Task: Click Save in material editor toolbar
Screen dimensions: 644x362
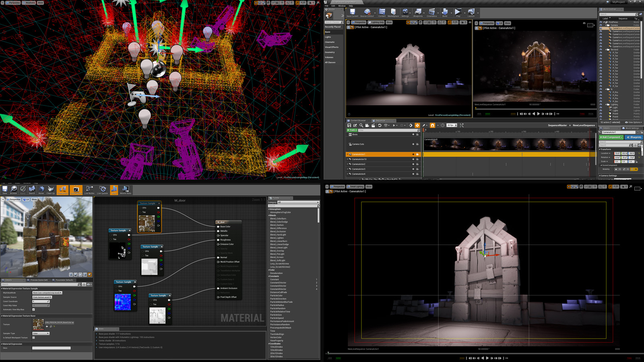Action: [x=5, y=190]
